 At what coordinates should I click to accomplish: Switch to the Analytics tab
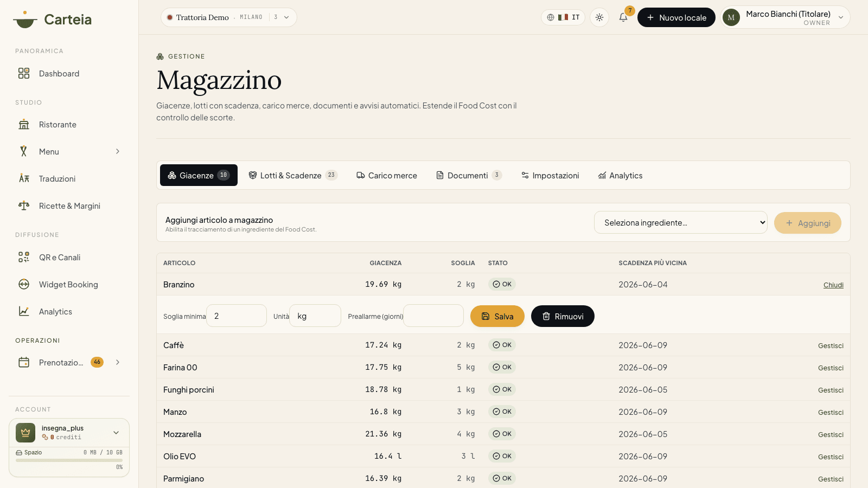point(620,175)
